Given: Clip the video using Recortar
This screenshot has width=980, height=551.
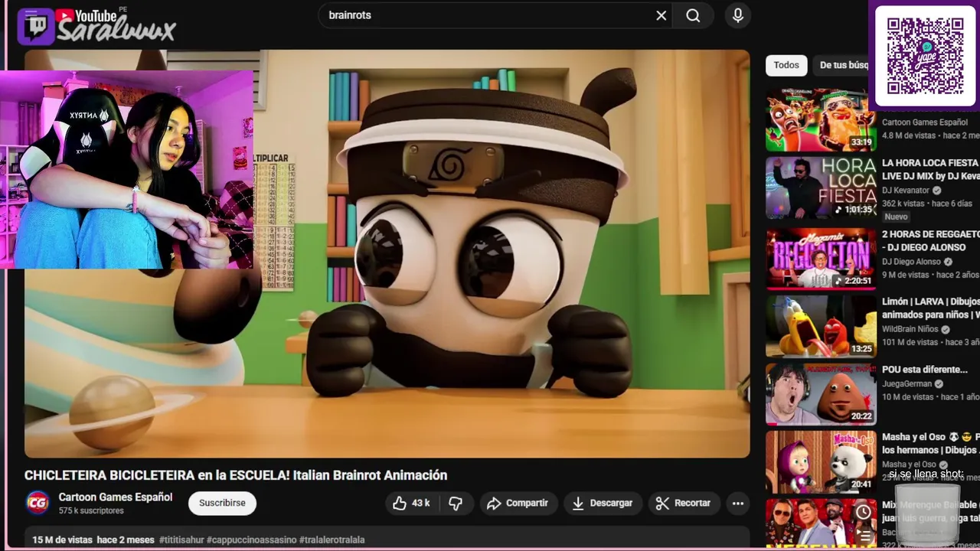Looking at the screenshot, I should coord(684,503).
